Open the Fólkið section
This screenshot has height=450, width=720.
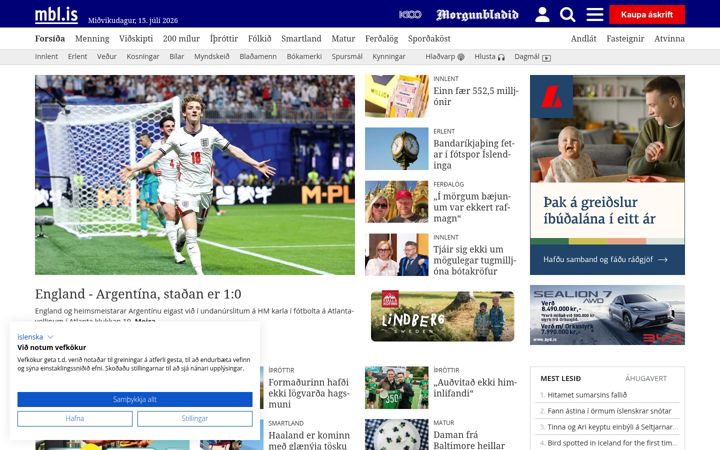pyautogui.click(x=260, y=39)
